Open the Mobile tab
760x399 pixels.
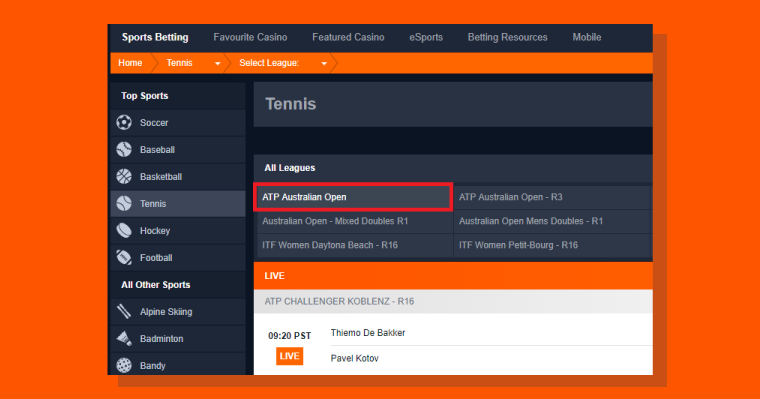click(x=586, y=37)
